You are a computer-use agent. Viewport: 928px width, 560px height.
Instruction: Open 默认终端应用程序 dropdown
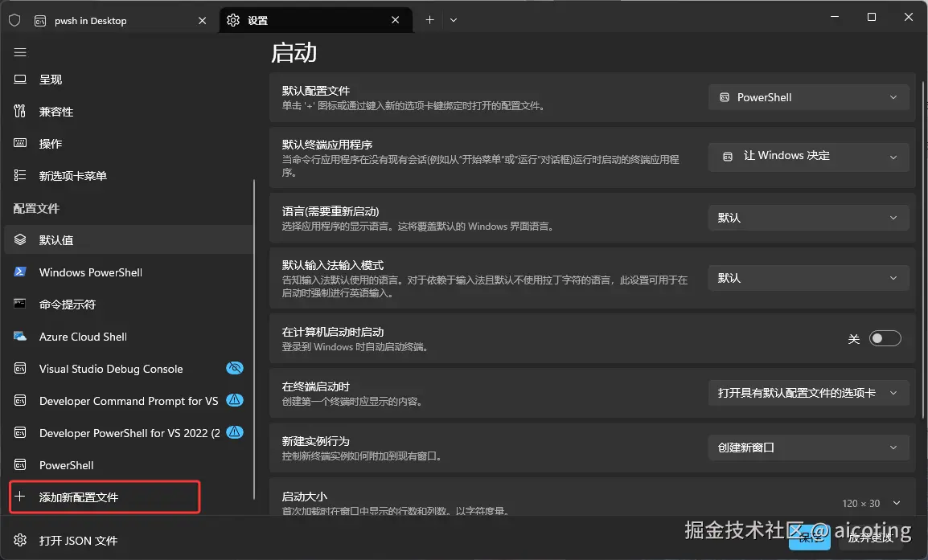pos(808,156)
